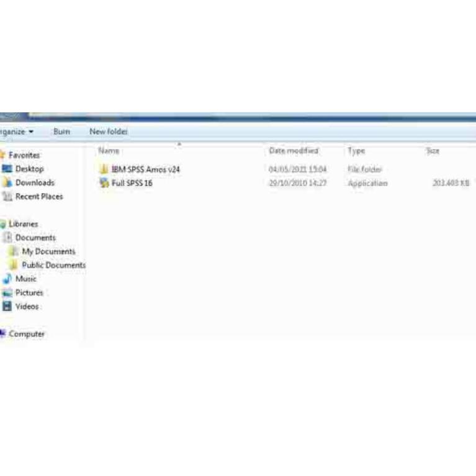Image resolution: width=476 pixels, height=476 pixels.
Task: Go to Desktop in navigation pane
Action: coord(30,169)
